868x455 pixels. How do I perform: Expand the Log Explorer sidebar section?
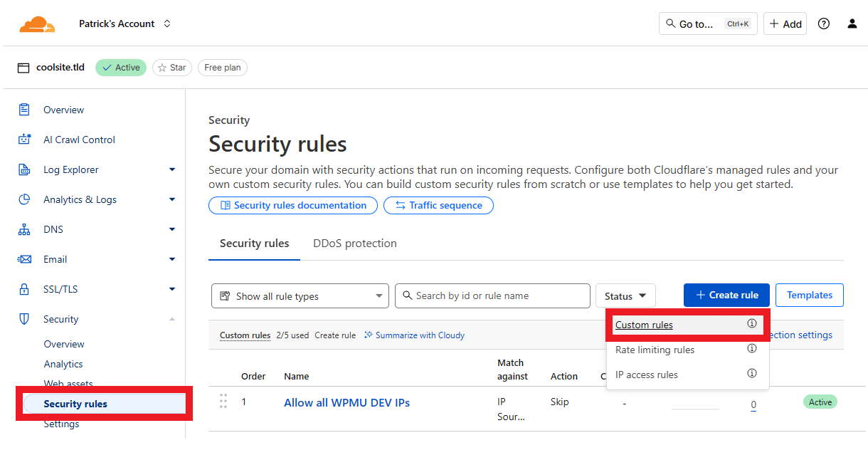pos(171,169)
